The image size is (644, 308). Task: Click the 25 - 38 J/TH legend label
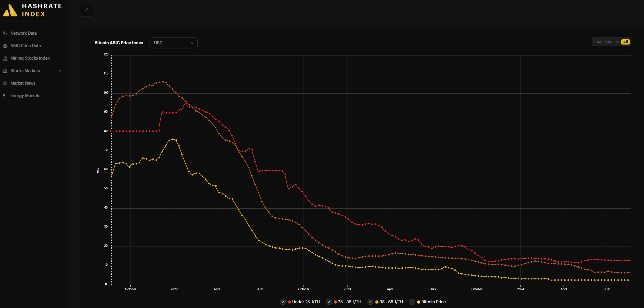tap(350, 302)
